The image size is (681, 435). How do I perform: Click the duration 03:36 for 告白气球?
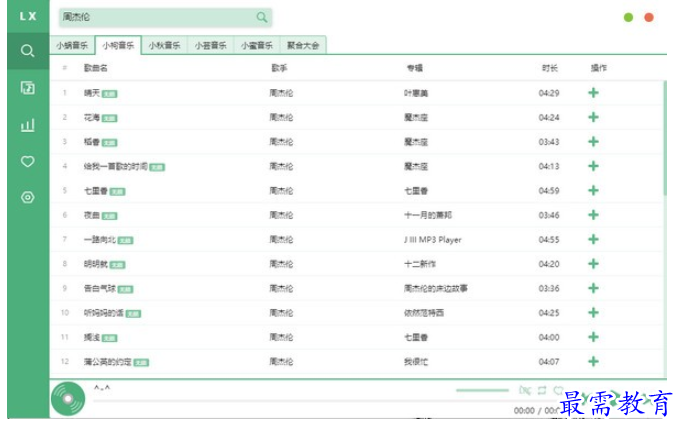(549, 288)
